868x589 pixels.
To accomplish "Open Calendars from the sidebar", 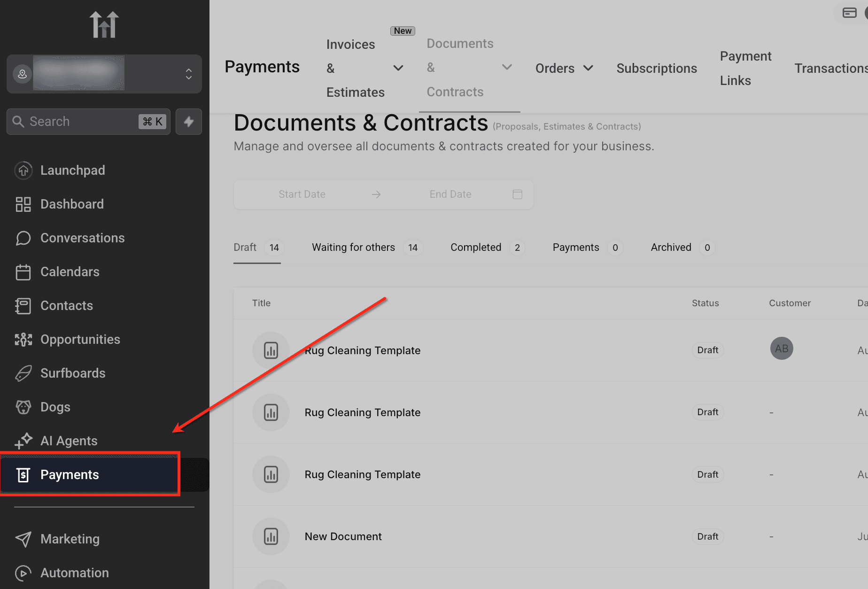I will tap(57, 271).
